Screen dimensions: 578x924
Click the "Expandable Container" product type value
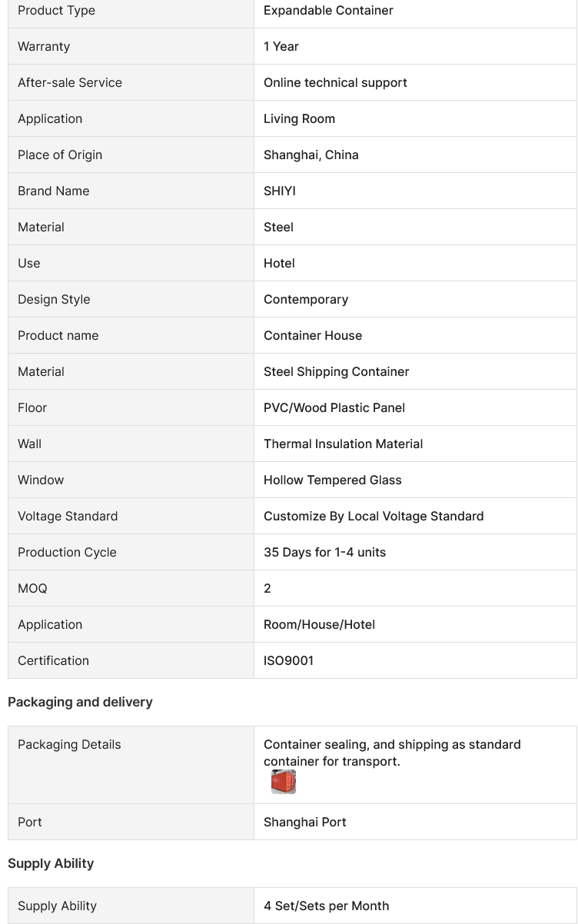click(x=328, y=11)
